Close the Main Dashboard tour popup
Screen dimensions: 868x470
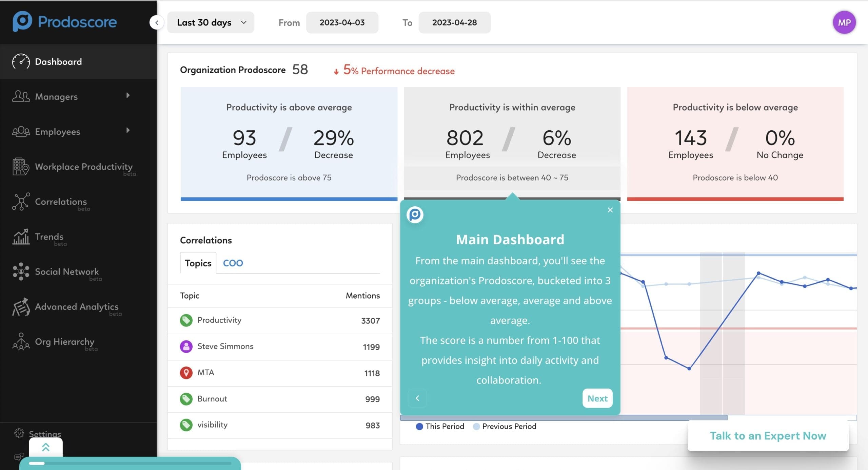pos(610,210)
